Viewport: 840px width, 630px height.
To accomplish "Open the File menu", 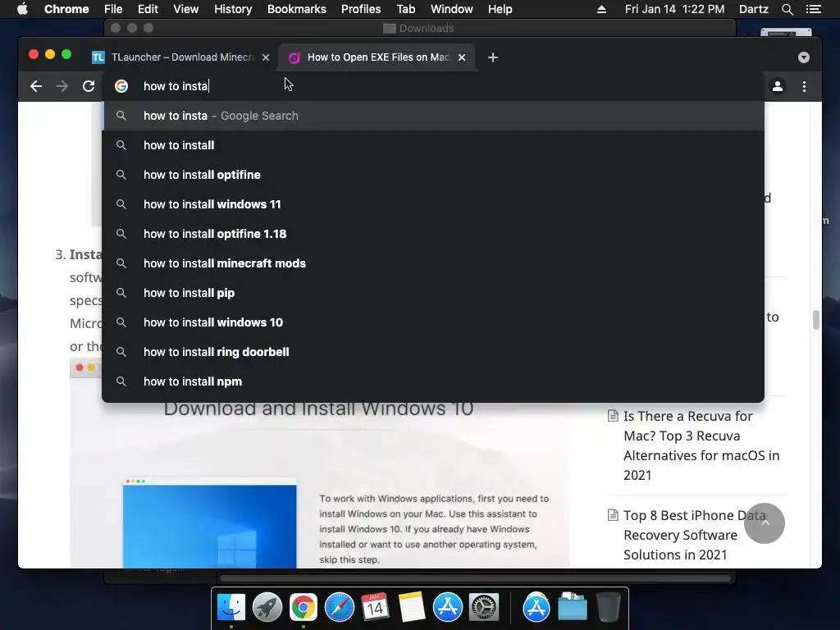I will click(113, 9).
